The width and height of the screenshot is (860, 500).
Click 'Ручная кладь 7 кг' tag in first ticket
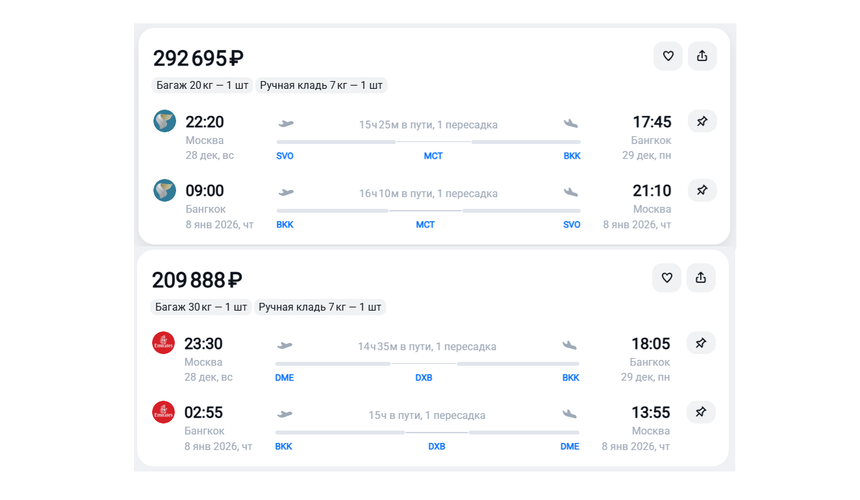(321, 85)
